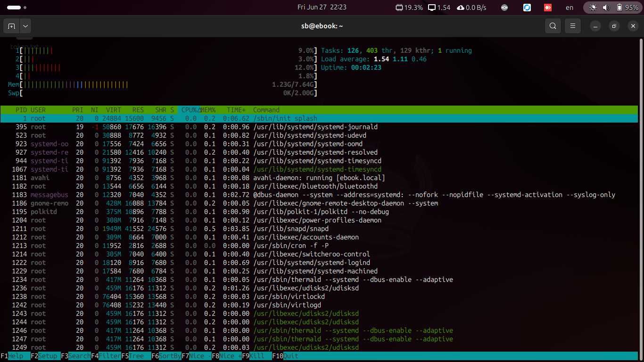This screenshot has height=362, width=644.
Task: Open terminal search with magnifier icon
Action: tap(553, 26)
